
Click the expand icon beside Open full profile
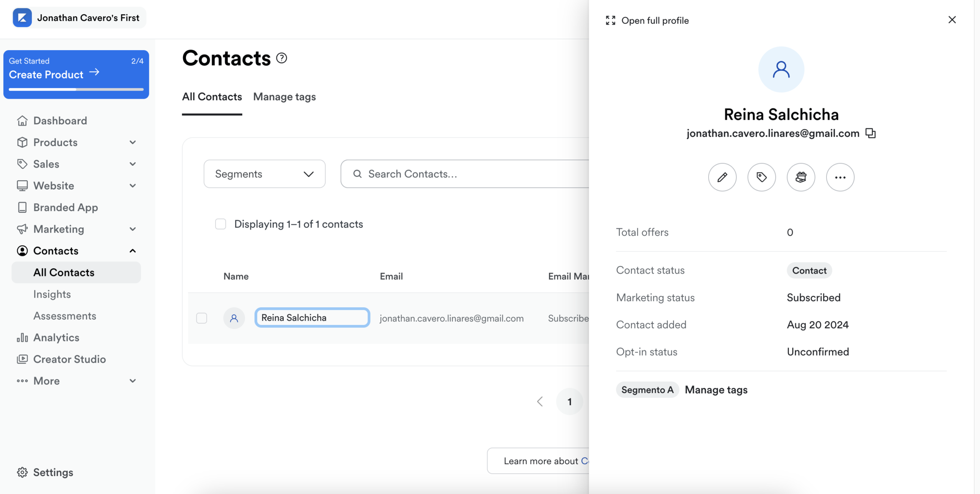611,21
